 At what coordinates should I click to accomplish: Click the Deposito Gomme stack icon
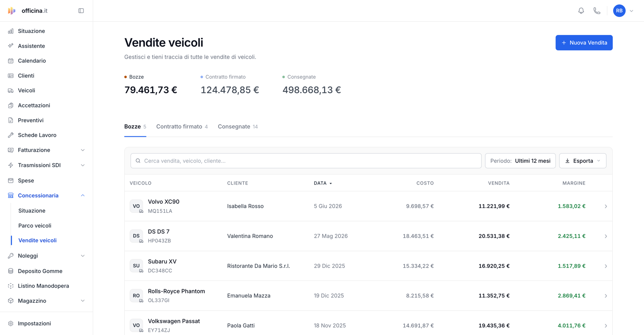[11, 271]
